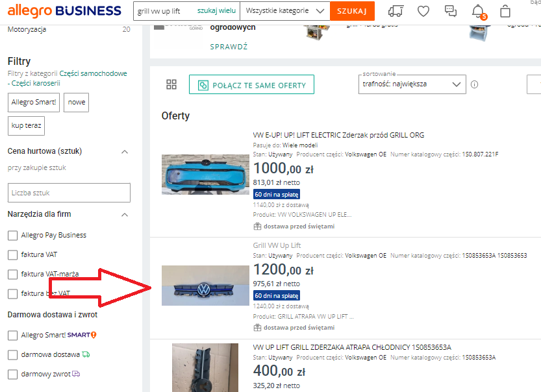This screenshot has height=392, width=541.
Task: Select the 'kup teraz' filter chip
Action: (x=26, y=125)
